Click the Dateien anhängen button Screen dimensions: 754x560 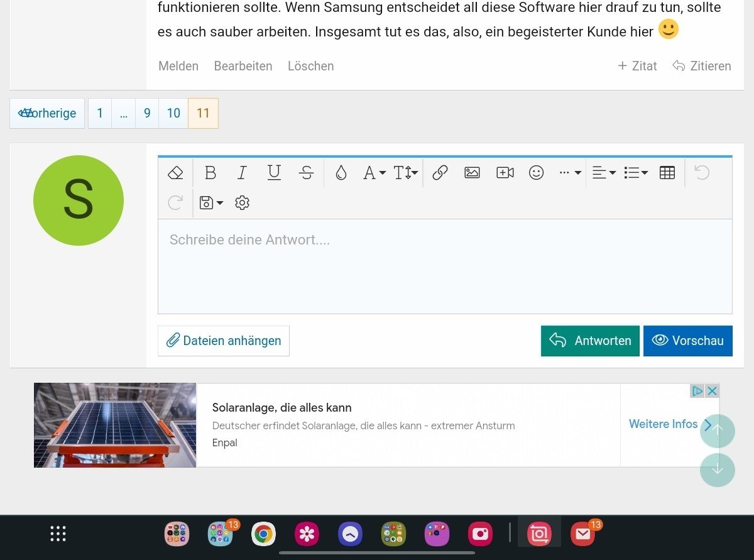click(x=224, y=341)
